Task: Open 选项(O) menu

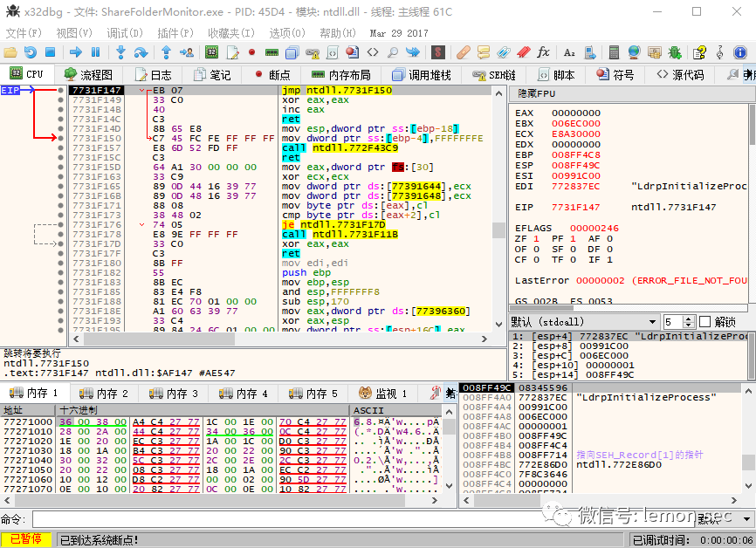Action: click(287, 33)
